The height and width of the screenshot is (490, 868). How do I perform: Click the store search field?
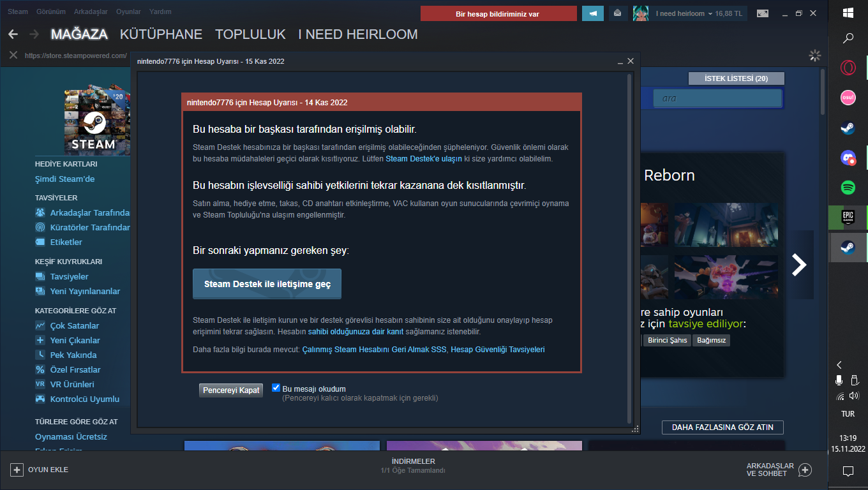[717, 98]
